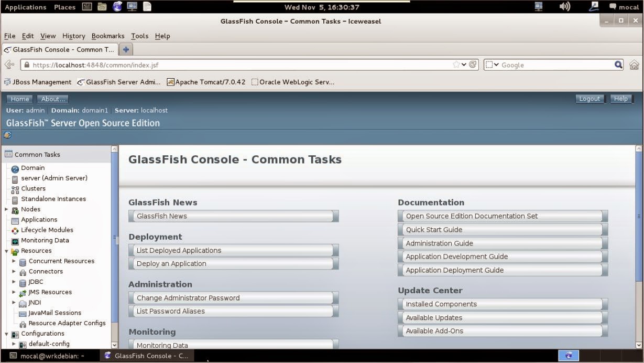
Task: Click the Configurations tree icon
Action: coord(15,334)
